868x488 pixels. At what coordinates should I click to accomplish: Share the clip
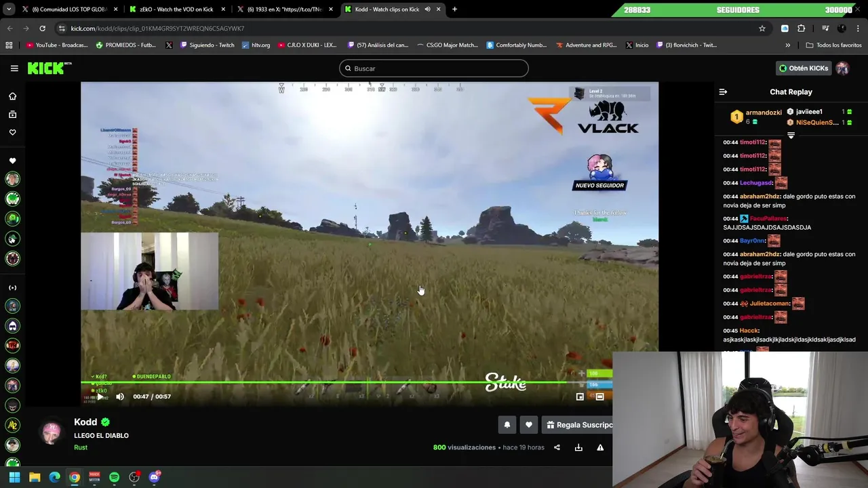557,447
